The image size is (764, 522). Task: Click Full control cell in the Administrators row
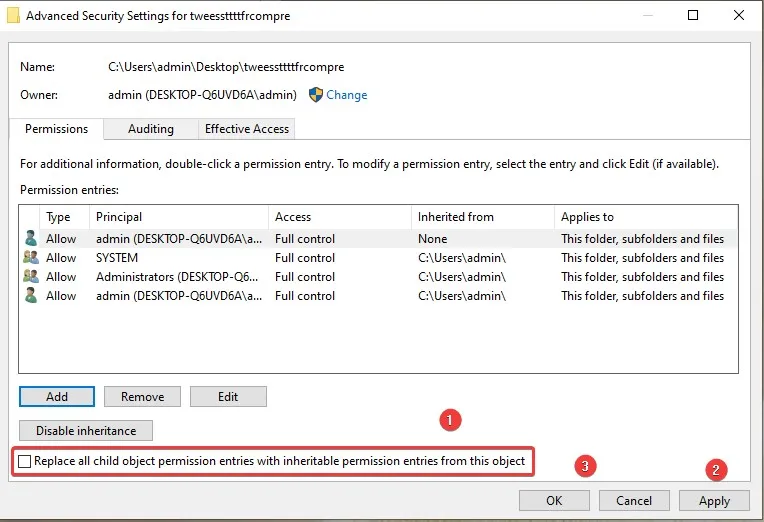[305, 277]
